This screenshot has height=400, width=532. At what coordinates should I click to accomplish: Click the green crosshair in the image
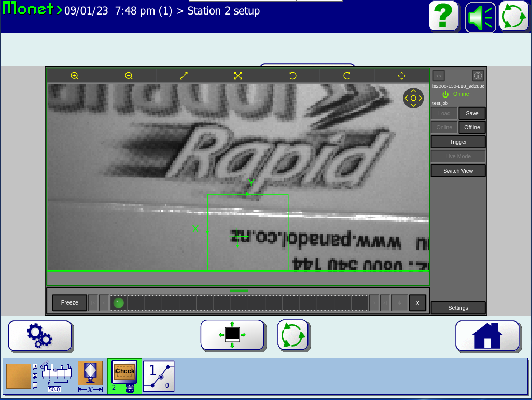click(237, 237)
